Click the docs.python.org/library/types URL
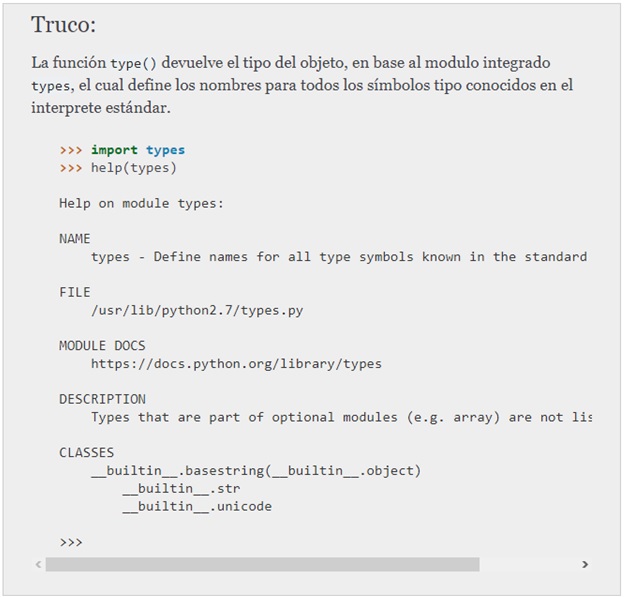The height and width of the screenshot is (597, 624). 236,363
